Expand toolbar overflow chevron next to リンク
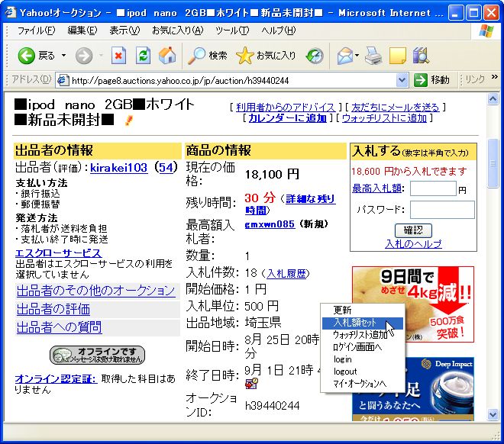The image size is (504, 444). [x=494, y=77]
